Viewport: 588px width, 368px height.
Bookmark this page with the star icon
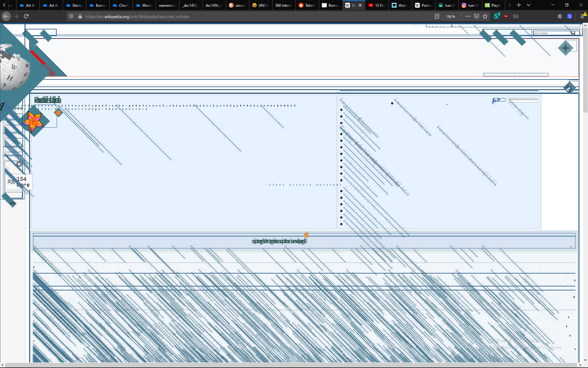point(485,16)
